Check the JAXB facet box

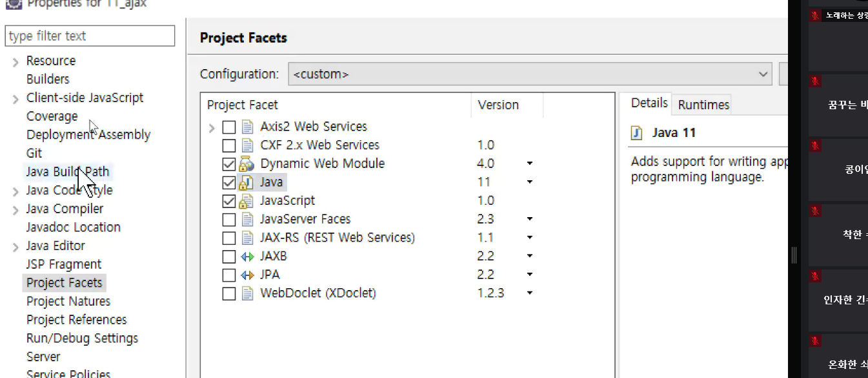pyautogui.click(x=229, y=257)
